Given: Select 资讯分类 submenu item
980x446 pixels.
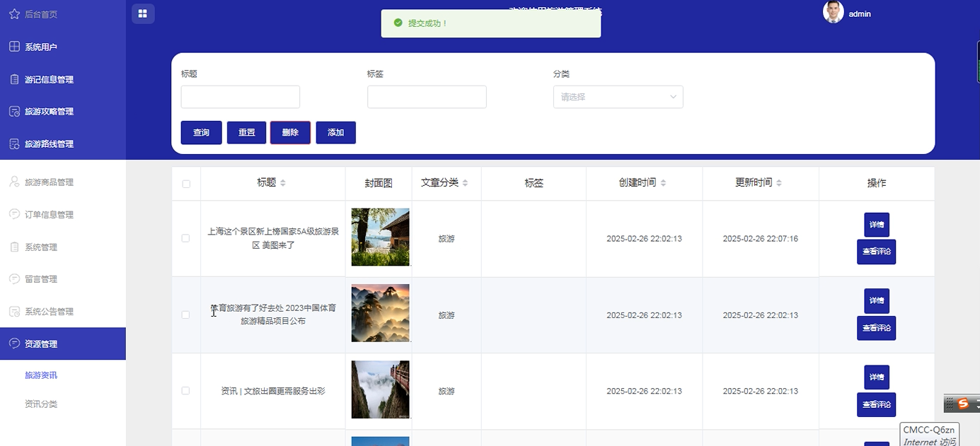Looking at the screenshot, I should (x=41, y=404).
